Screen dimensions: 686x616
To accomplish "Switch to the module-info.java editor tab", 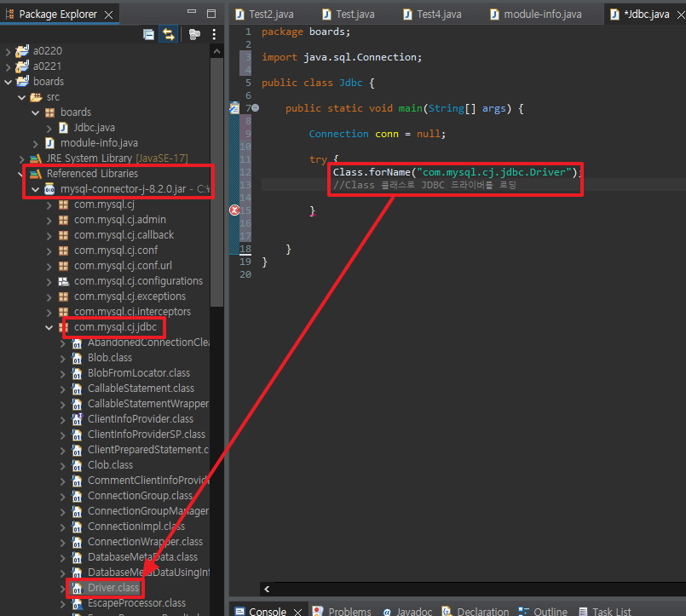I will (x=536, y=14).
